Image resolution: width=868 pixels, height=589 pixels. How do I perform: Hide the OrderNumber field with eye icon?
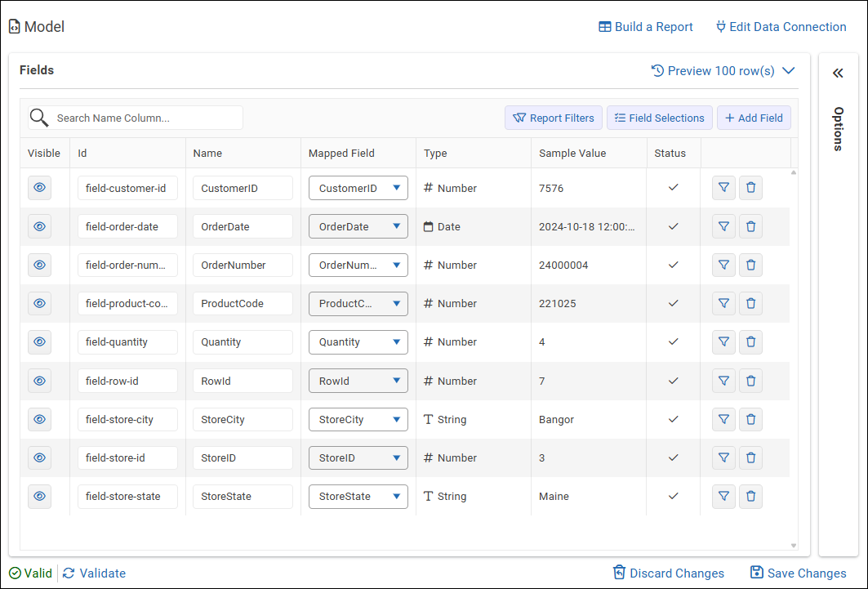(x=39, y=265)
